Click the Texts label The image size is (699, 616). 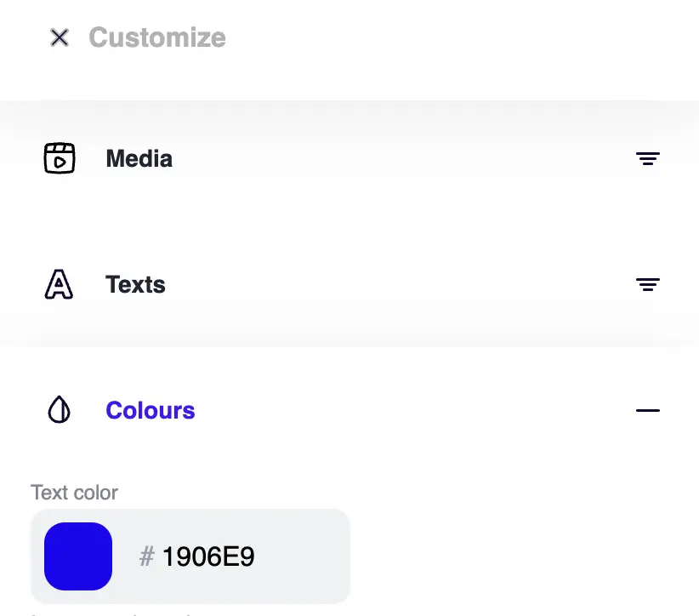click(135, 284)
